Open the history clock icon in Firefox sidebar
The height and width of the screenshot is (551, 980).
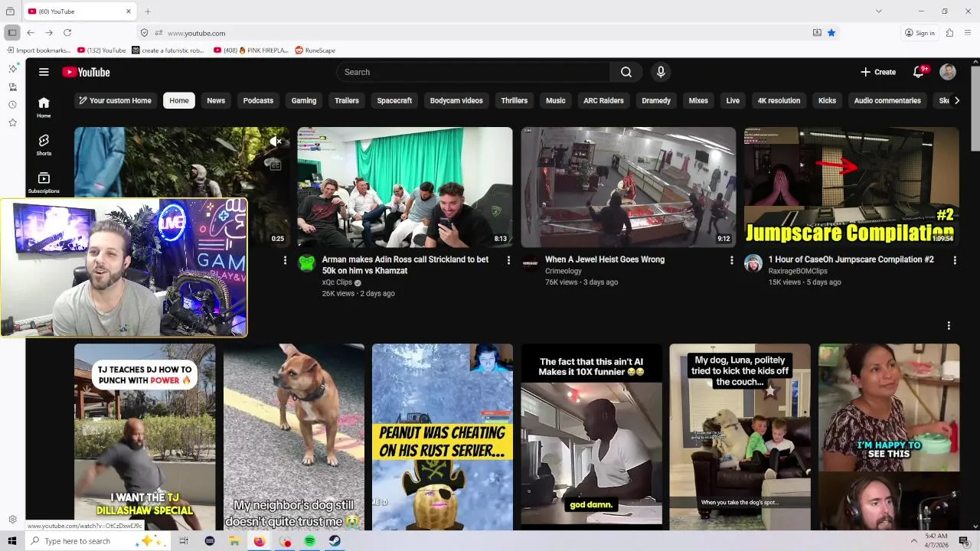(12, 105)
